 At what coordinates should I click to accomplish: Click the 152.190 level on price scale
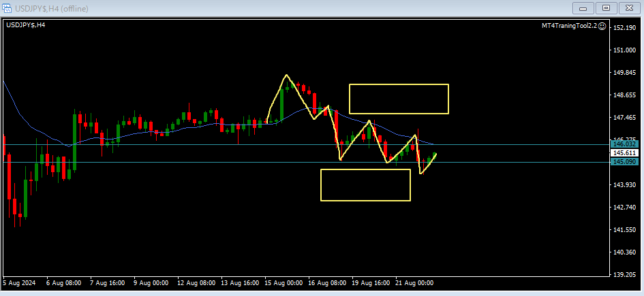(624, 28)
